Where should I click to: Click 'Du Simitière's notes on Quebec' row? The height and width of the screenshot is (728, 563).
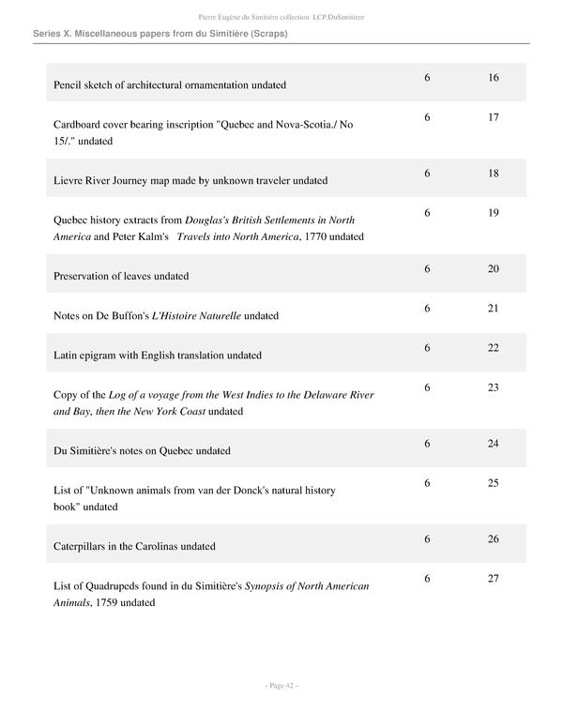[142, 451]
